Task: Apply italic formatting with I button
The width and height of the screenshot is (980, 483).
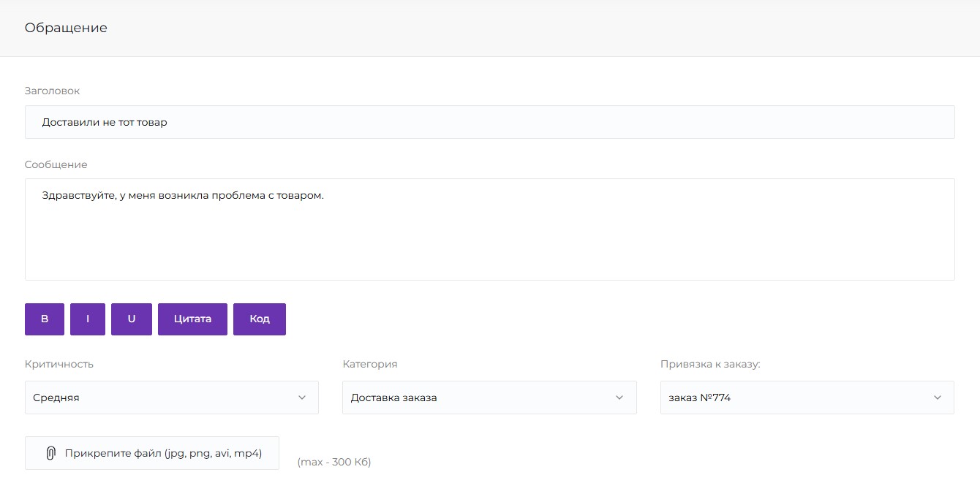Action: [88, 319]
